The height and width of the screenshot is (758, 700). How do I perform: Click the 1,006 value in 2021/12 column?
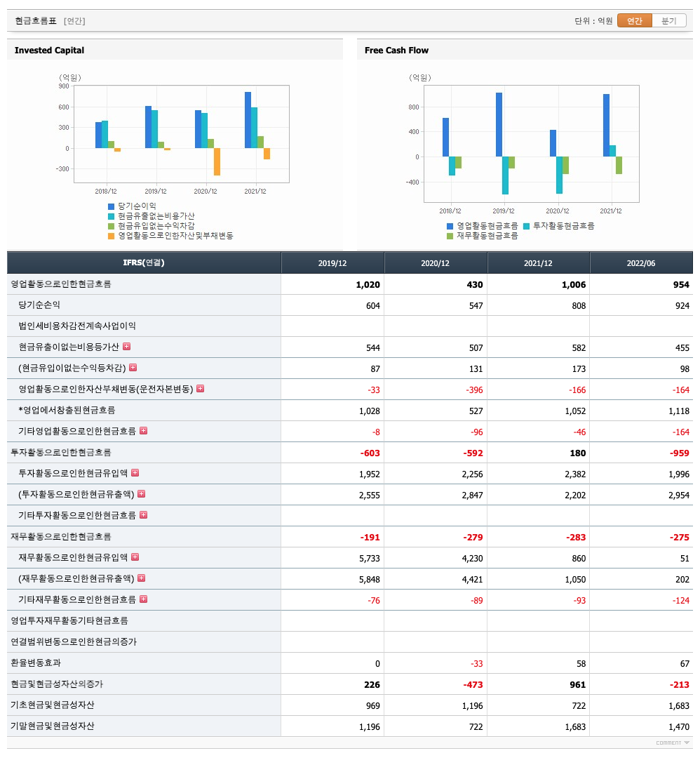pyautogui.click(x=574, y=285)
